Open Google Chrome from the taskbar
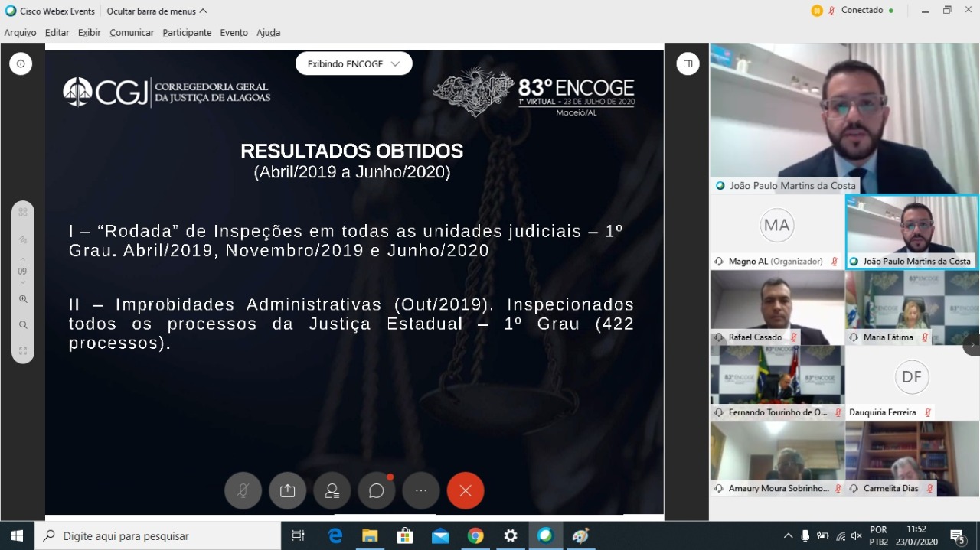The height and width of the screenshot is (550, 980). 475,536
